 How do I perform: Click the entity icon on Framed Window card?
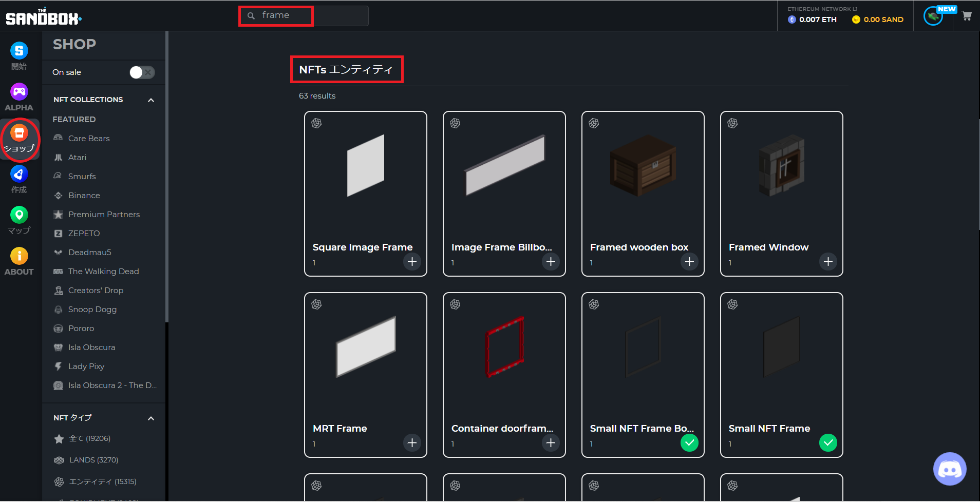[x=732, y=123]
